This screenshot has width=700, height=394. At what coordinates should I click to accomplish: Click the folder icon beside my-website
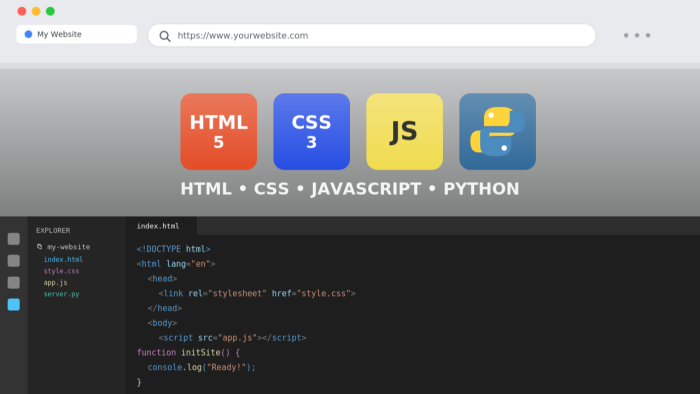pyautogui.click(x=39, y=246)
